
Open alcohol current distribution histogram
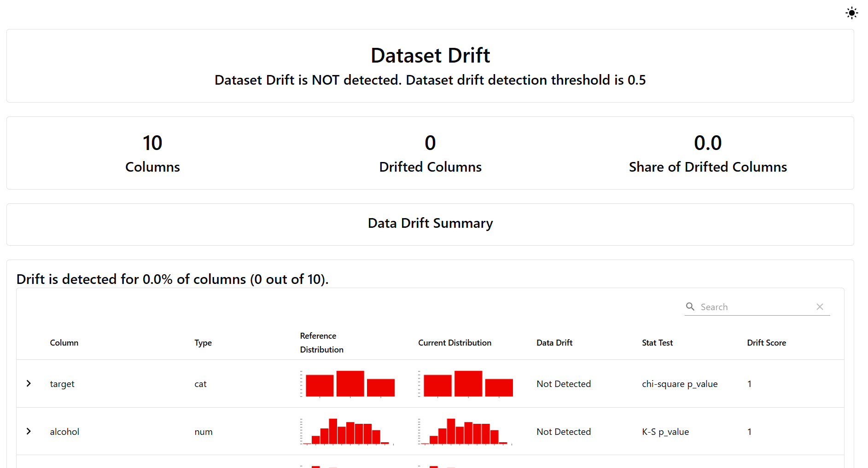coord(466,432)
